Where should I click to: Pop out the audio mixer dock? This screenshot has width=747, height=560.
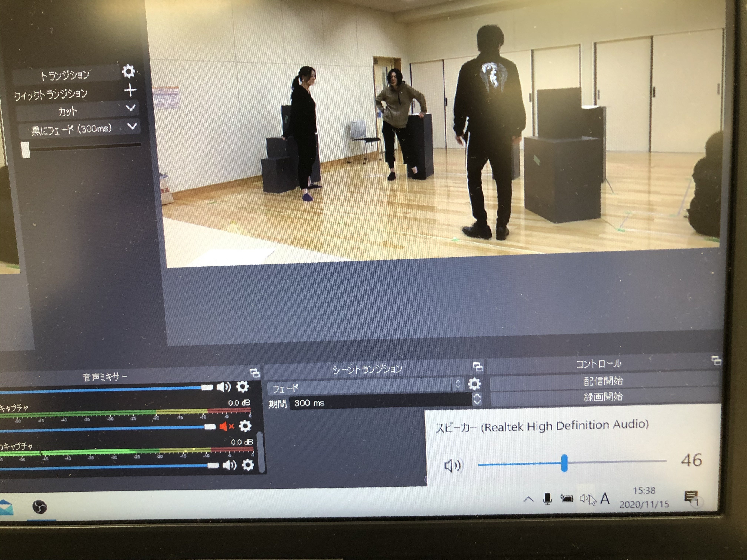tap(255, 373)
